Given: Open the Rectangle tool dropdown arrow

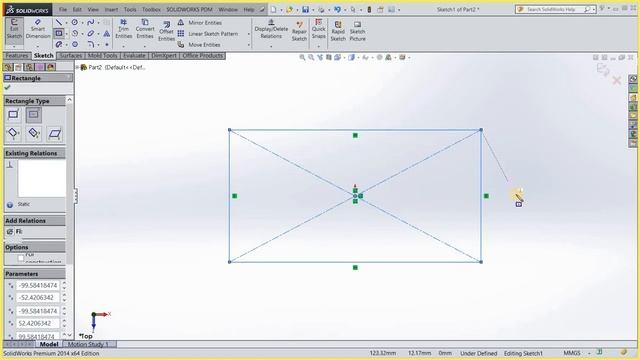Looking at the screenshot, I should [67, 33].
